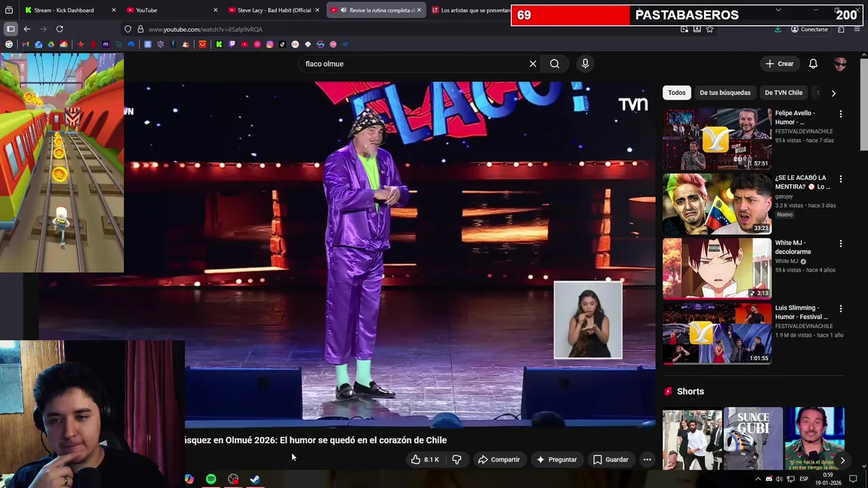Open White MJ - decolorarme video thumbnail

[x=717, y=268]
